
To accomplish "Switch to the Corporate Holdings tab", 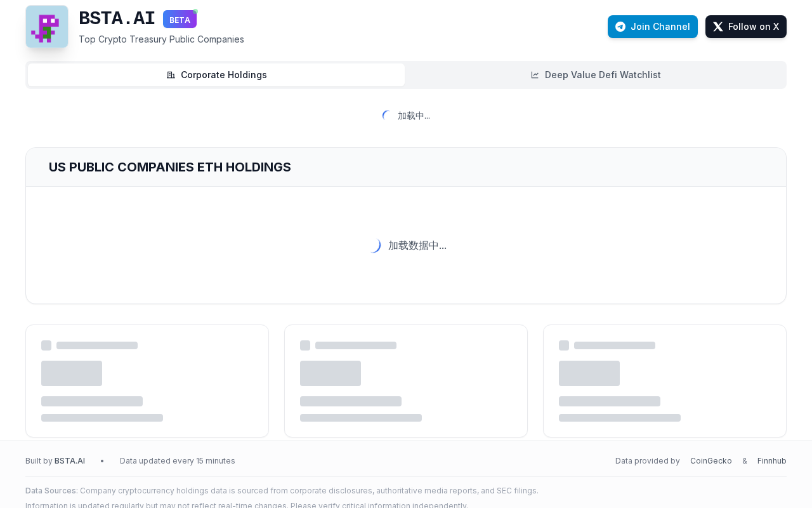I will [216, 75].
